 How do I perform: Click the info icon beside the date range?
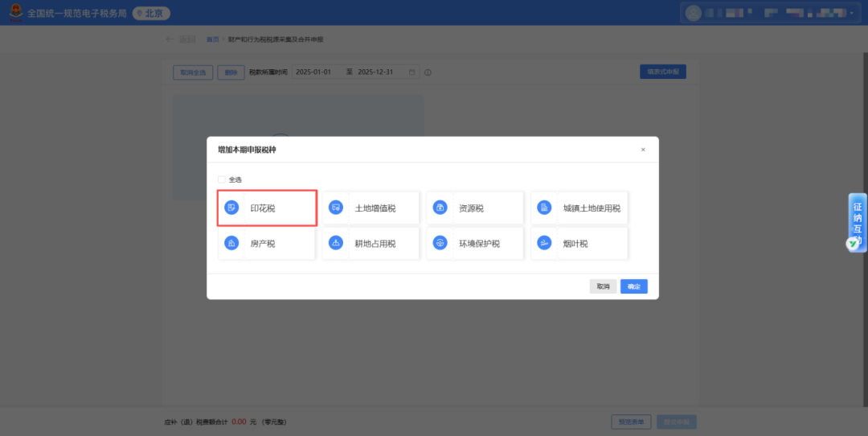[428, 72]
